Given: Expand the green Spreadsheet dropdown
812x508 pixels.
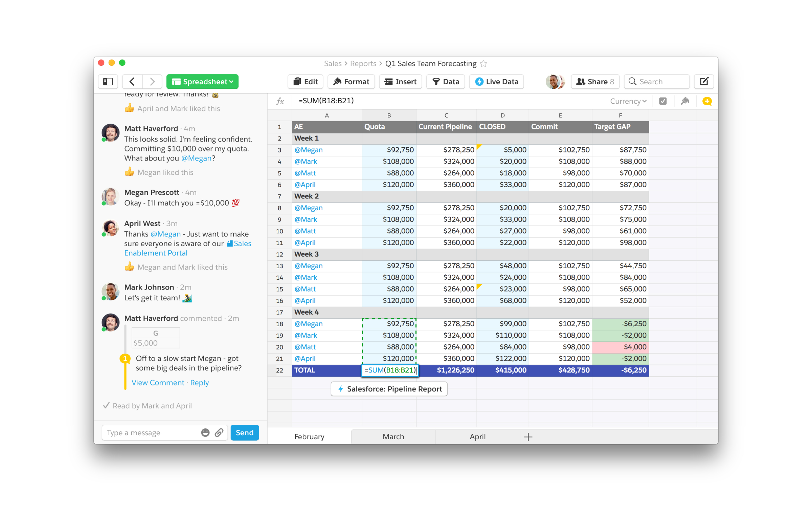Looking at the screenshot, I should pyautogui.click(x=202, y=82).
